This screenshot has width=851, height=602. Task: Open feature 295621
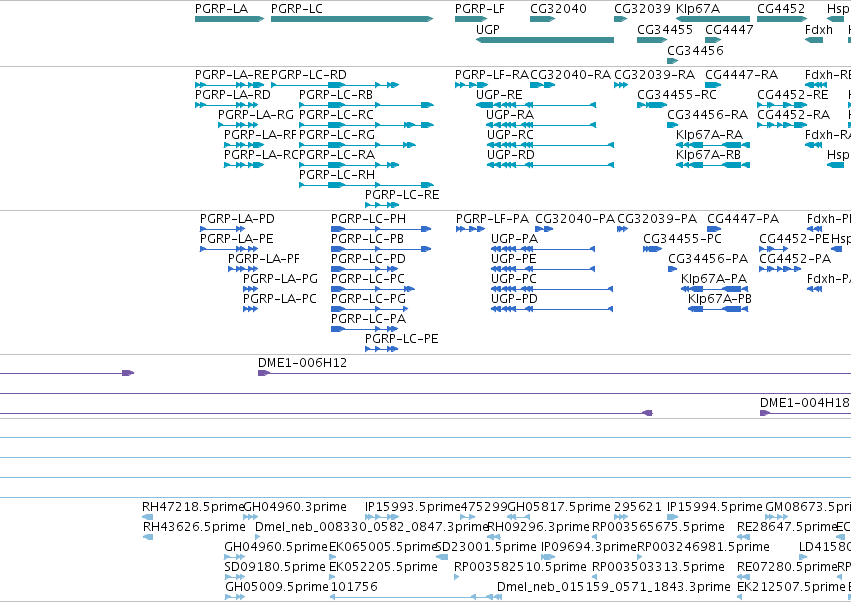coord(620,517)
